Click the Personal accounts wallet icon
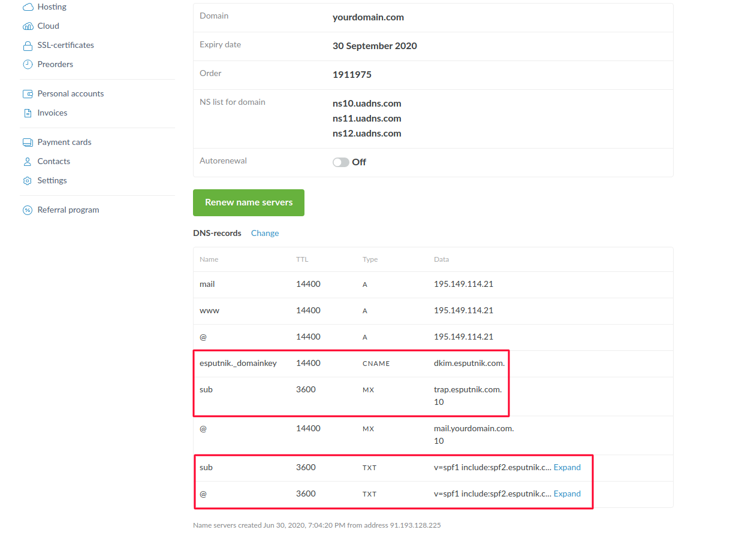The image size is (739, 560). 28,94
